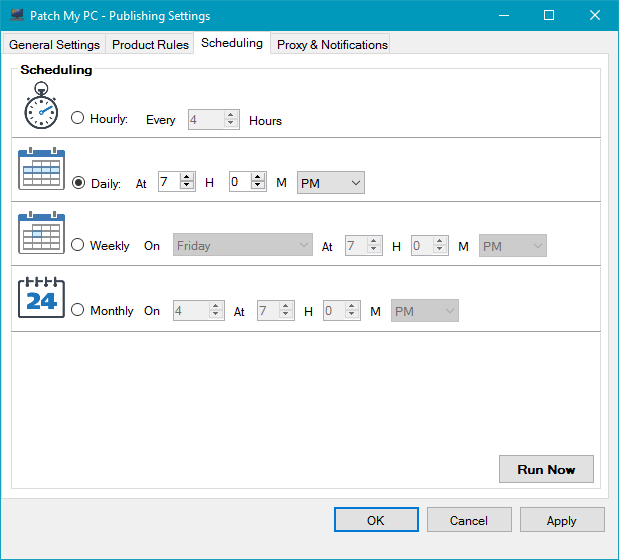This screenshot has height=560, width=619.
Task: Increase the Weekly hour with up arrow
Action: click(373, 241)
